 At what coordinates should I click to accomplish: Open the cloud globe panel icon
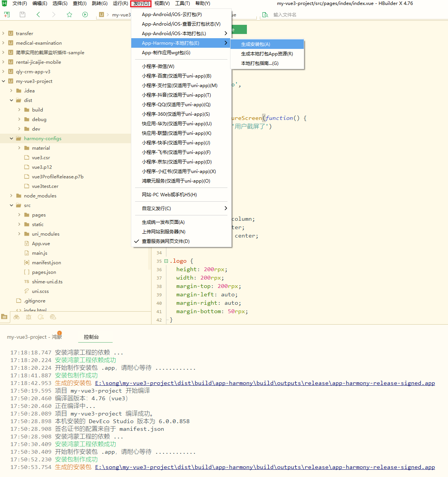click(53, 317)
